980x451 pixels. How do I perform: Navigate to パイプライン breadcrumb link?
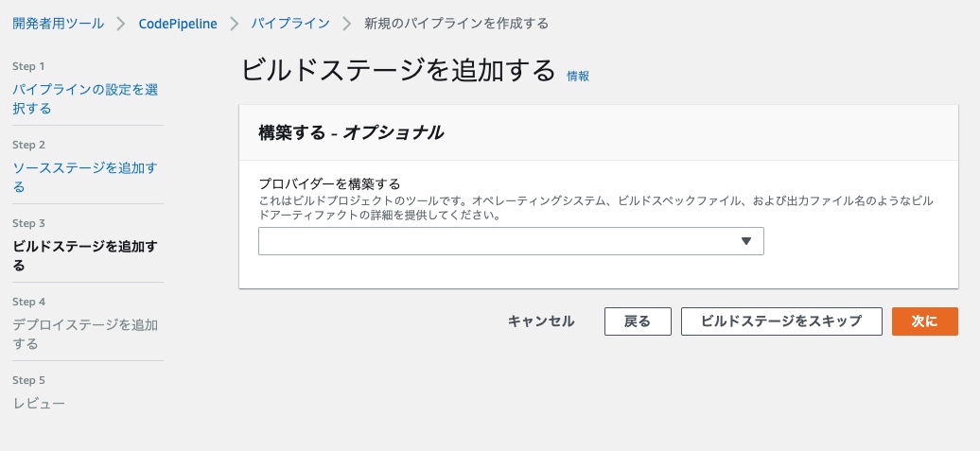pos(290,24)
